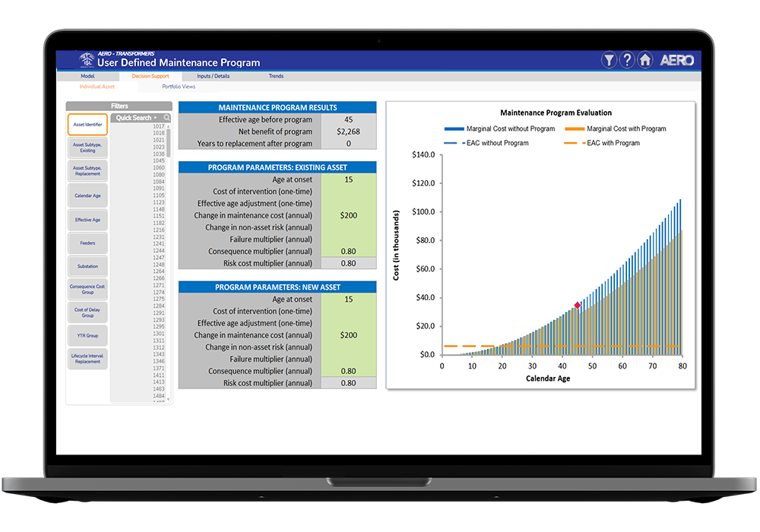This screenshot has height=532, width=760.
Task: Switch to Inputs / Details tab
Action: (214, 76)
